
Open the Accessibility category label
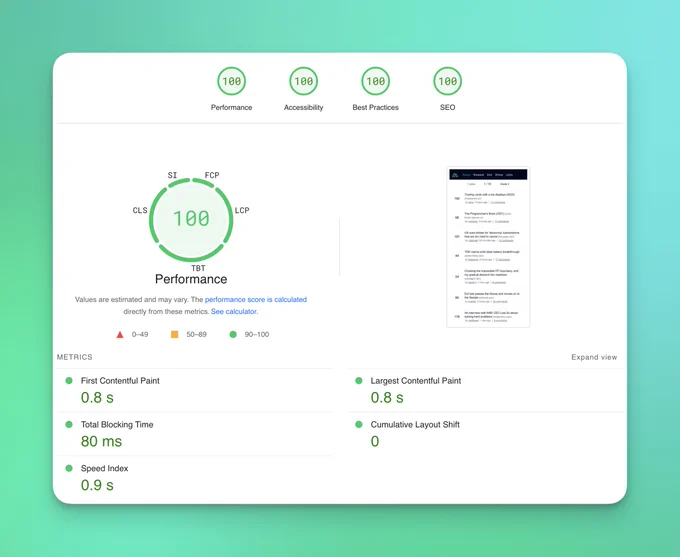[304, 107]
